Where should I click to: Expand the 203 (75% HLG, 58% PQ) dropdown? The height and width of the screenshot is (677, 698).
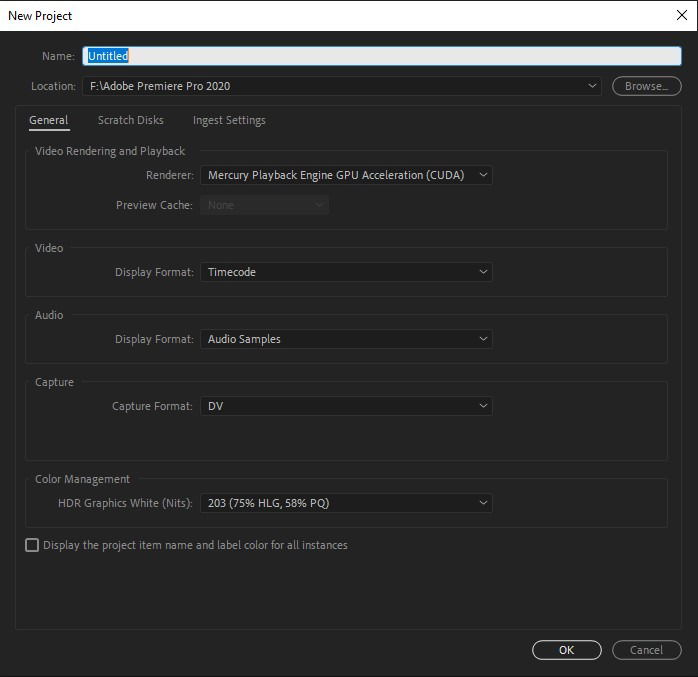346,503
